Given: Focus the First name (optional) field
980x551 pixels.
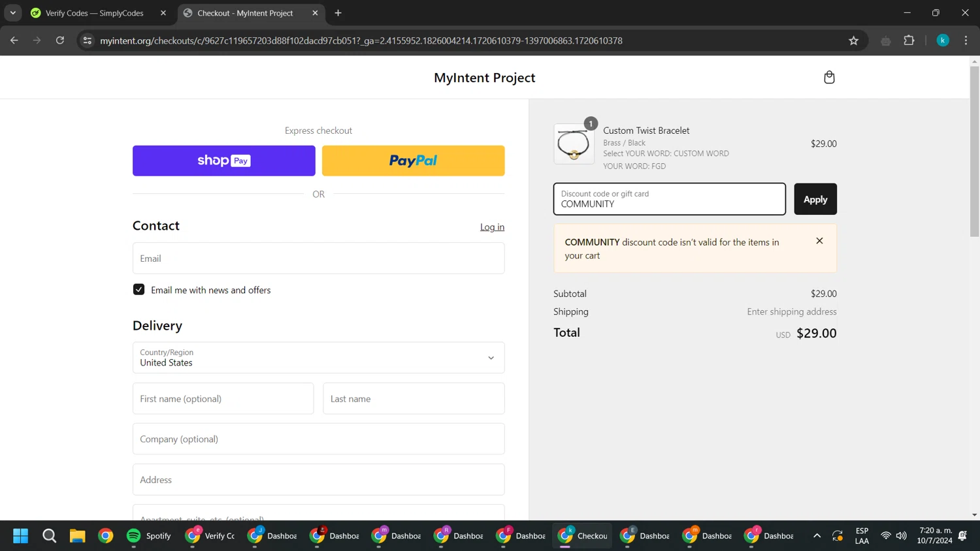Looking at the screenshot, I should (x=223, y=398).
